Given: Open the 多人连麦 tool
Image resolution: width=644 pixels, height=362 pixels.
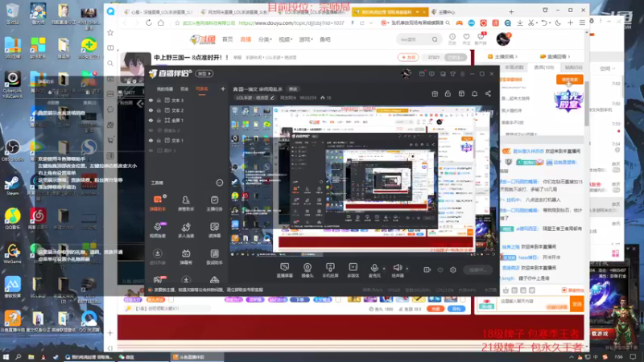Looking at the screenshot, I should click(186, 230).
